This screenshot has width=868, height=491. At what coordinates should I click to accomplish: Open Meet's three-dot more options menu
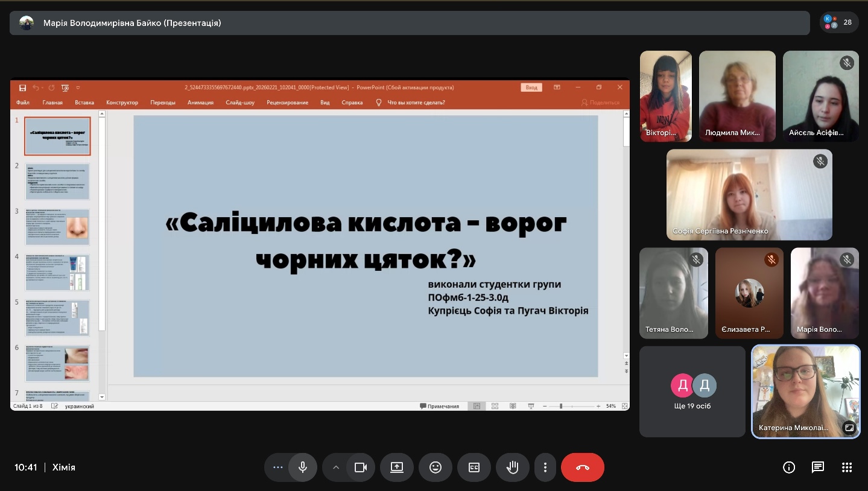click(x=545, y=467)
